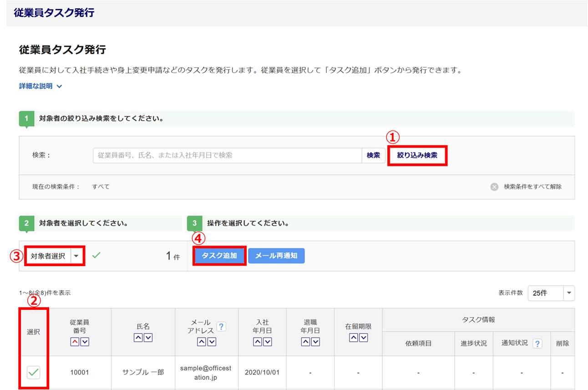588x390 pixels.
Task: Click help icon next to メールアドレス
Action: pos(221,326)
